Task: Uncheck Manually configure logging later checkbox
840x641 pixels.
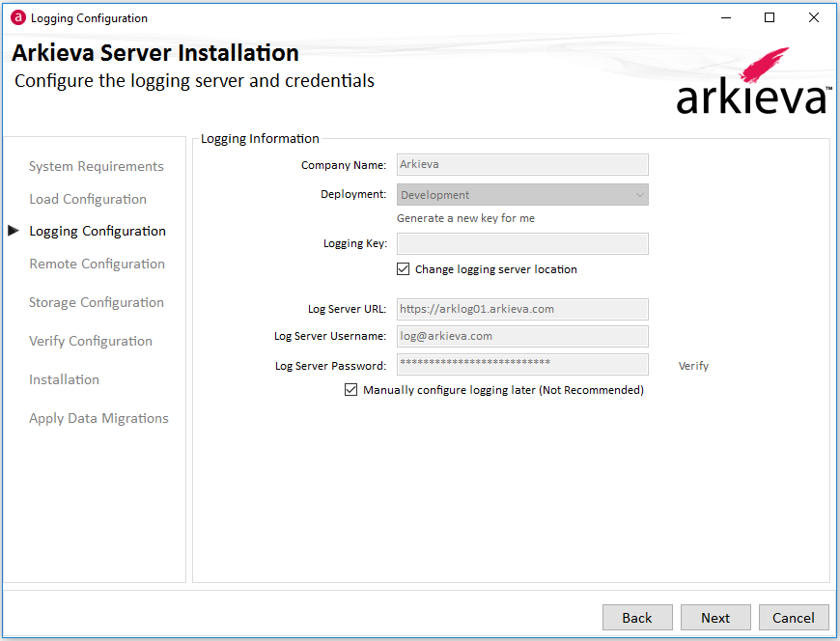Action: click(x=350, y=389)
